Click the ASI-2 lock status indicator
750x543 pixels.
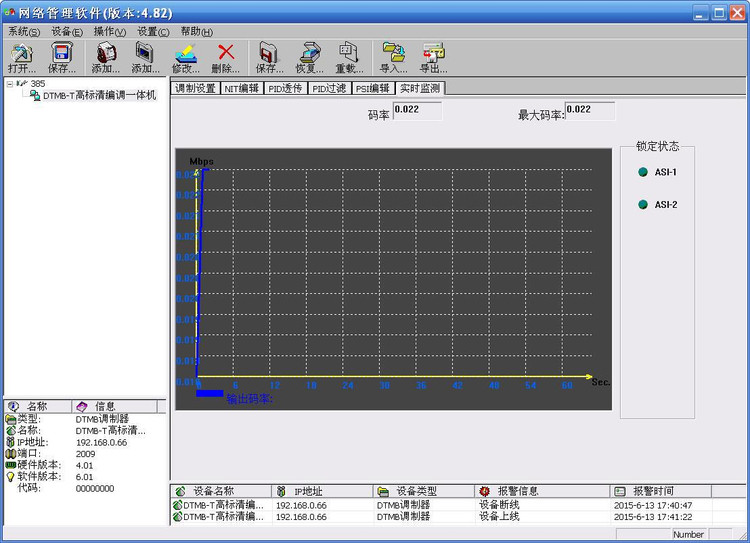[643, 205]
